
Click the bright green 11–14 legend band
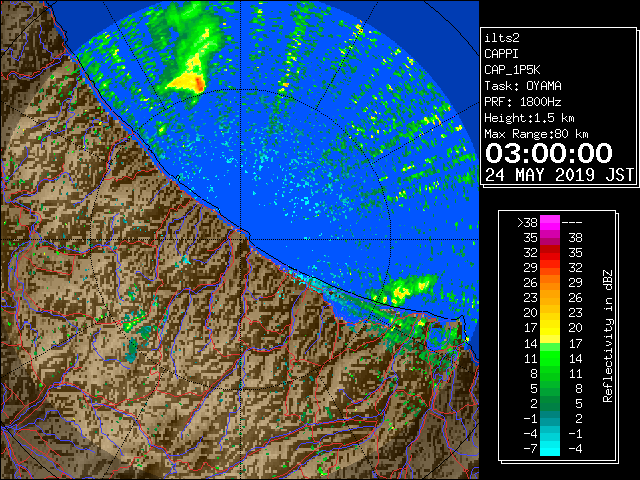pyautogui.click(x=550, y=358)
